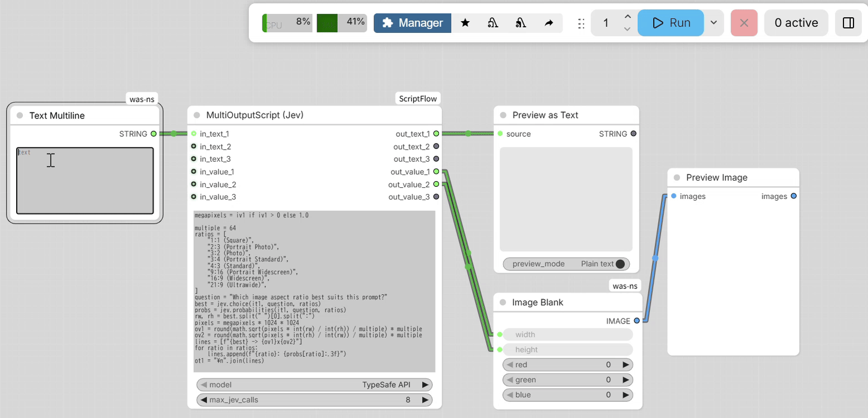Collapse the MultiOutputScript node dot
Viewport: 868px width, 418px height.
click(x=197, y=115)
